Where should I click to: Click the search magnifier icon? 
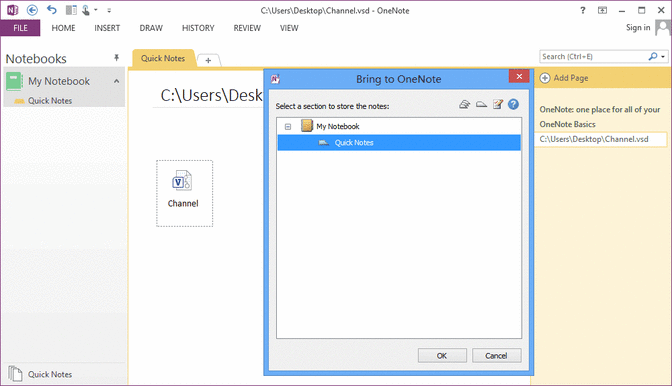click(x=653, y=56)
